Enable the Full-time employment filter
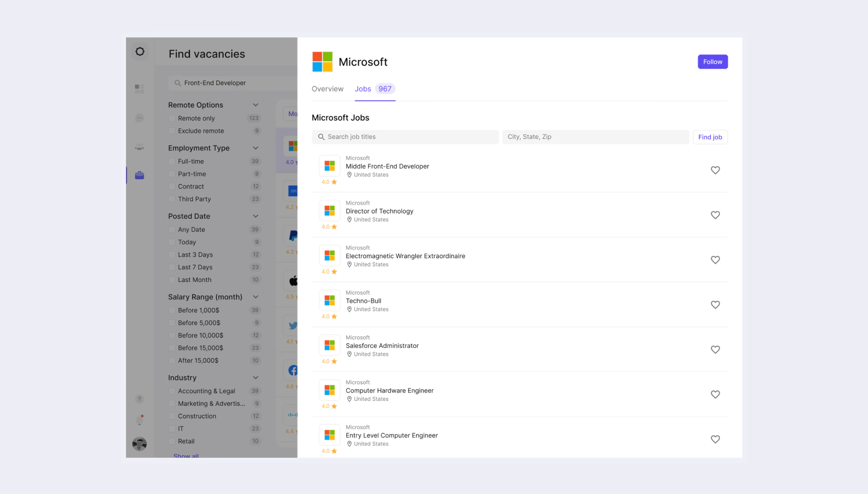This screenshot has height=494, width=868. [172, 161]
